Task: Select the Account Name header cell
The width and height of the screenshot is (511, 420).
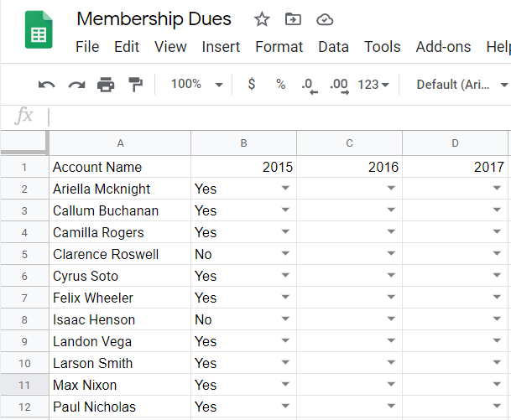Action: point(120,167)
